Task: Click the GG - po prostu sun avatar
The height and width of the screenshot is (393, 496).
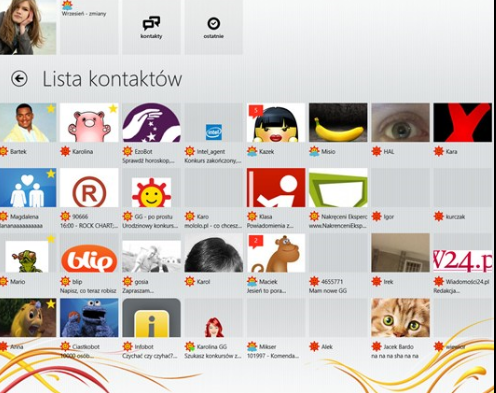Action: coord(151,192)
